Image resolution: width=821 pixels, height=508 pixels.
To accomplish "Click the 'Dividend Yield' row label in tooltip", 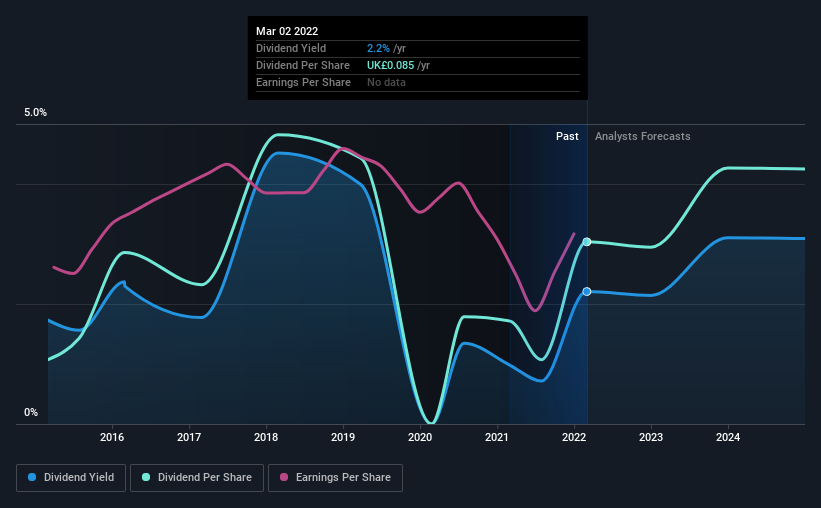I will coord(291,48).
